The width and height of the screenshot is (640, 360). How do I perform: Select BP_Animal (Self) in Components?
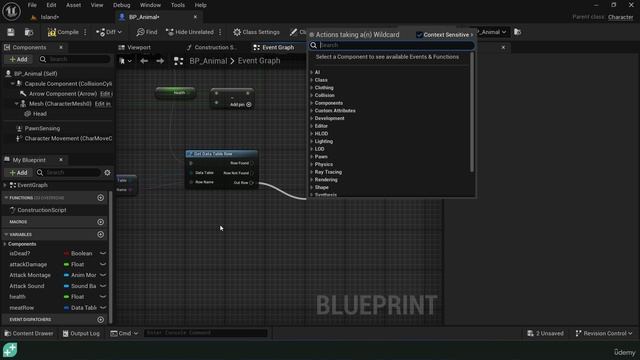pyautogui.click(x=36, y=74)
